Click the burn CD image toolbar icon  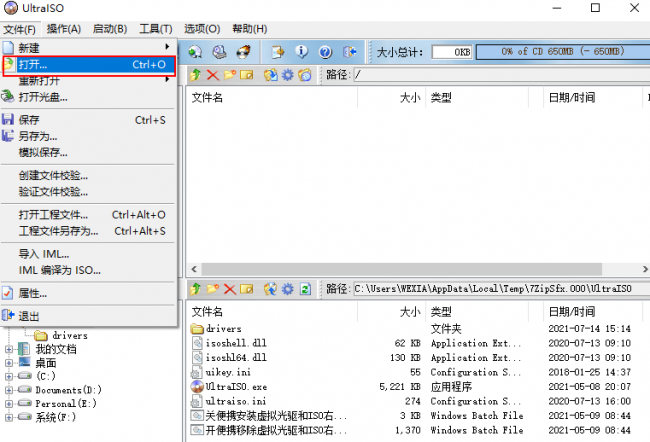(243, 52)
